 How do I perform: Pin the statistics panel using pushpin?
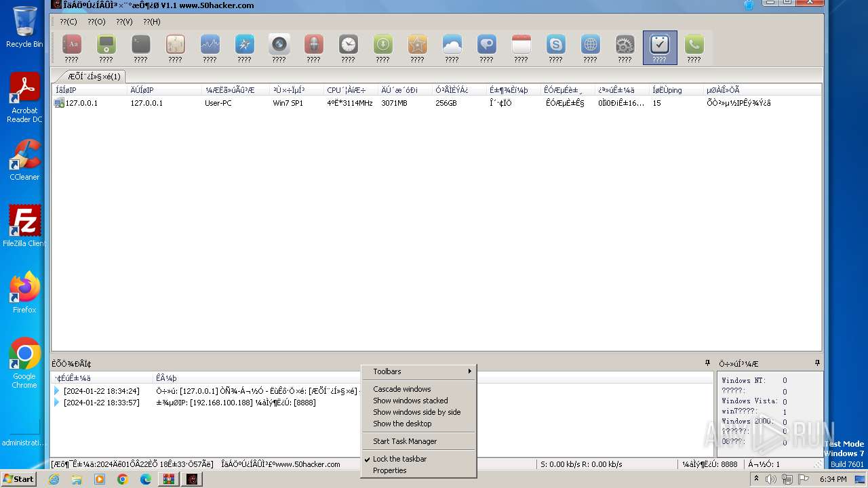[x=817, y=363]
